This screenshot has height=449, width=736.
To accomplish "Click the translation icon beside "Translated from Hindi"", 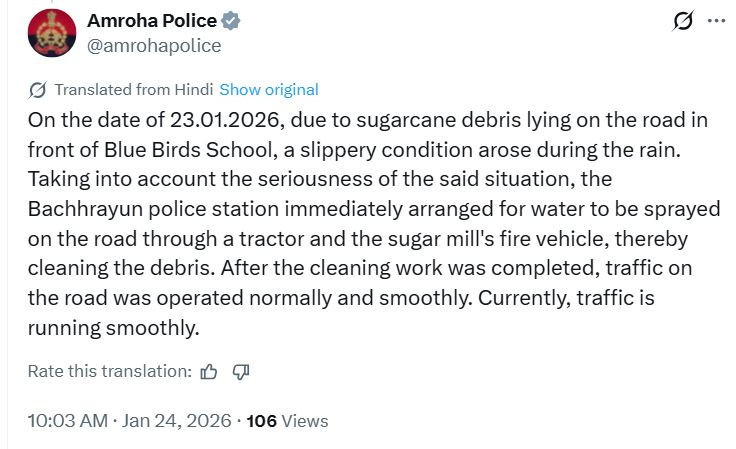I will tap(38, 90).
